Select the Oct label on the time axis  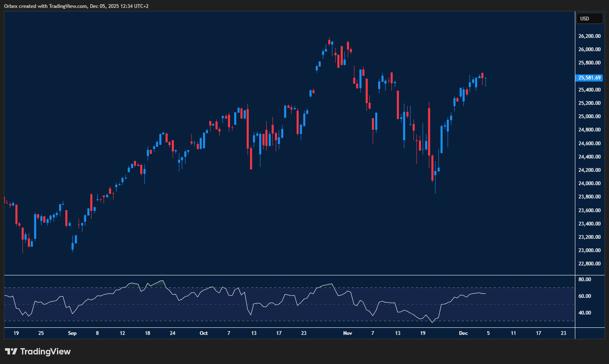click(x=203, y=333)
